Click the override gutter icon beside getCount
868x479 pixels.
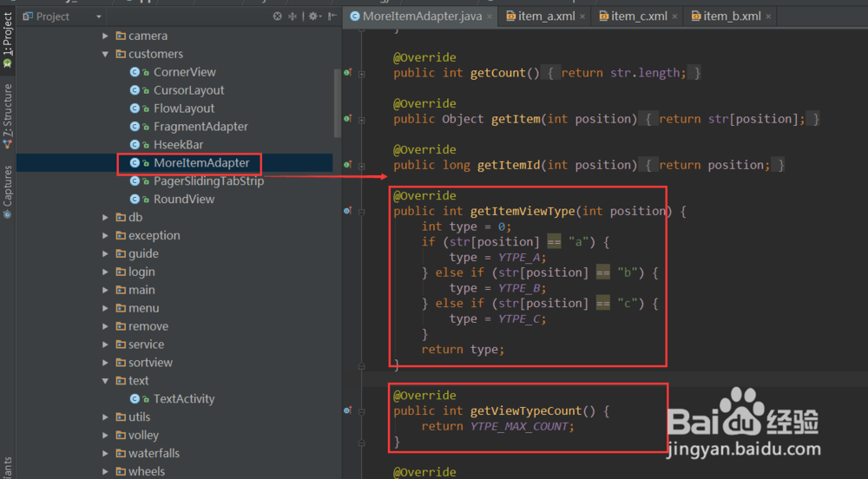pos(348,73)
